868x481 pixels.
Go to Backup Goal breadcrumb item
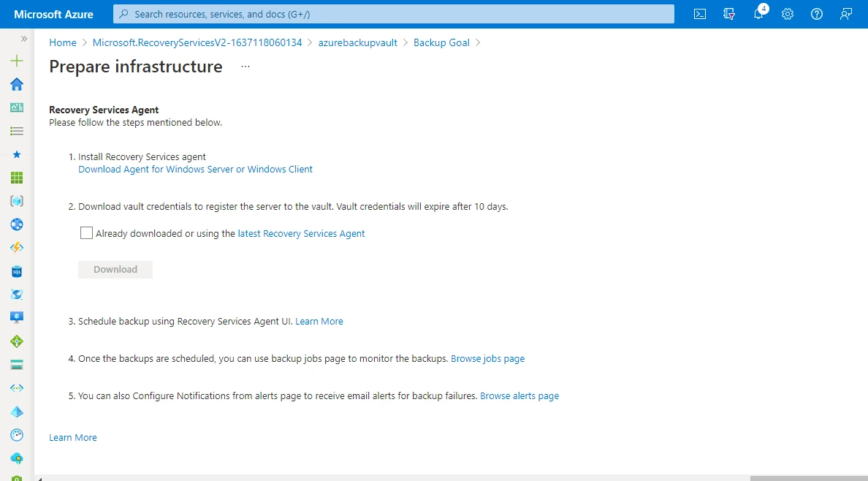coord(441,42)
